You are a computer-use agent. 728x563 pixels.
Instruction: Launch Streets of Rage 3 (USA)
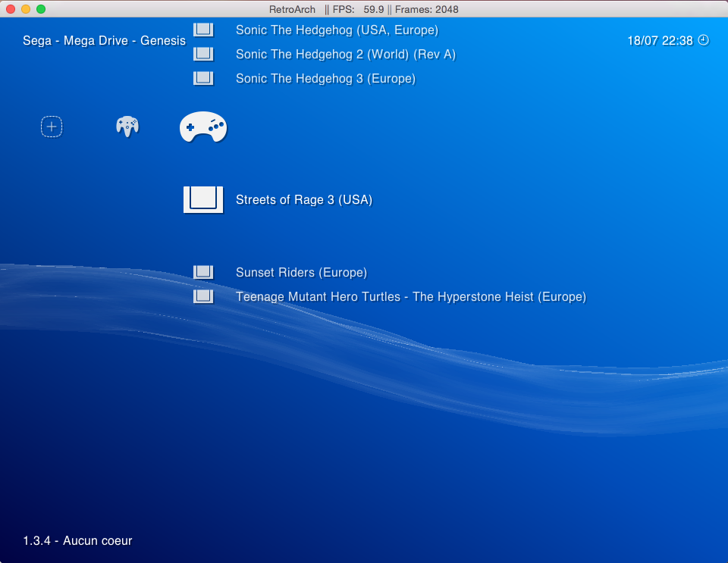pos(304,200)
